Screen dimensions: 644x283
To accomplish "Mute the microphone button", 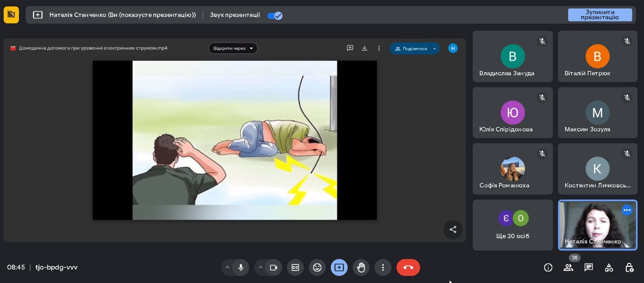I will (x=241, y=267).
